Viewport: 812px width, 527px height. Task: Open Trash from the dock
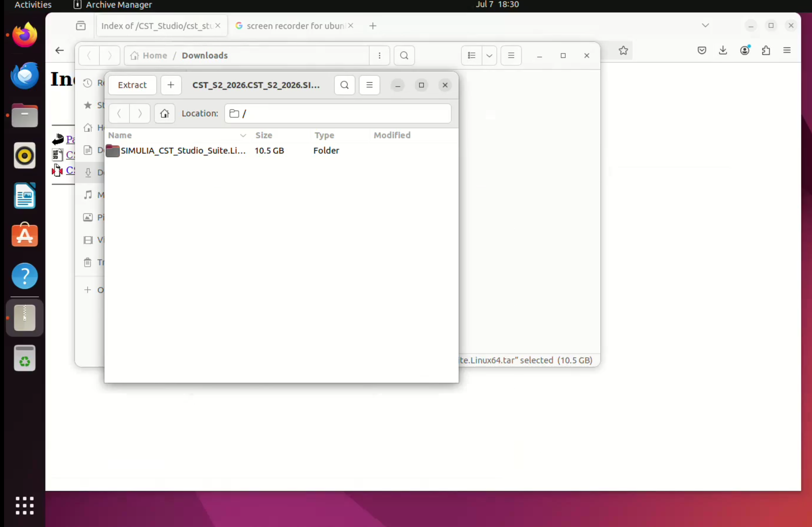point(25,358)
